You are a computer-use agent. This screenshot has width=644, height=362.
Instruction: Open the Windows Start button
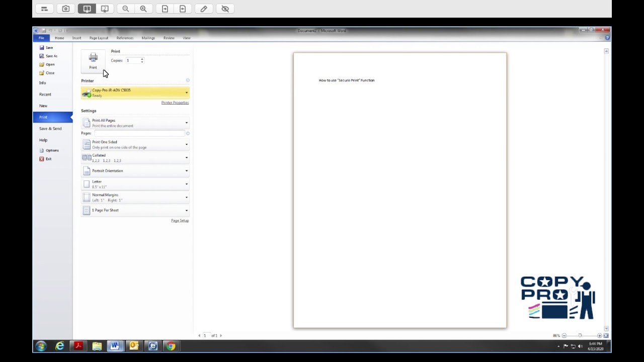coord(41,346)
